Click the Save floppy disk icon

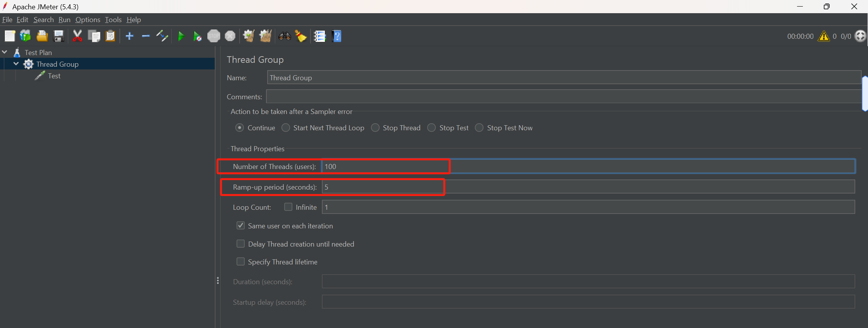[59, 36]
